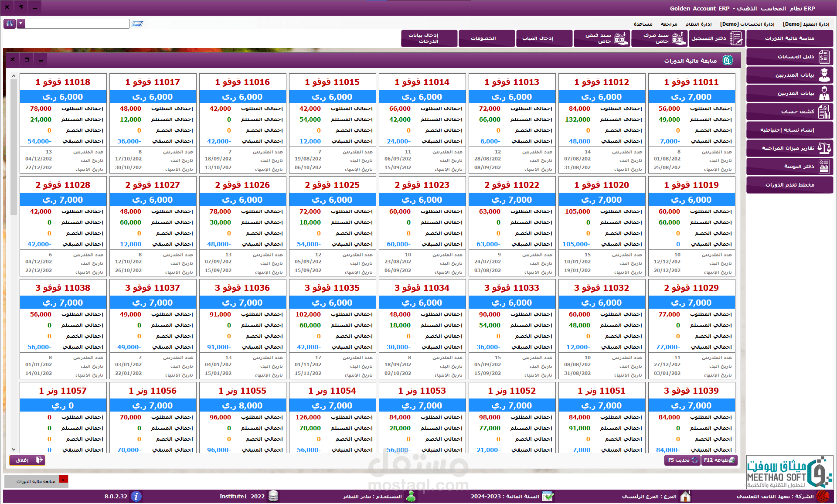The image size is (837, 504).
Task: Open the search box dropdown arrow
Action: pos(20,24)
